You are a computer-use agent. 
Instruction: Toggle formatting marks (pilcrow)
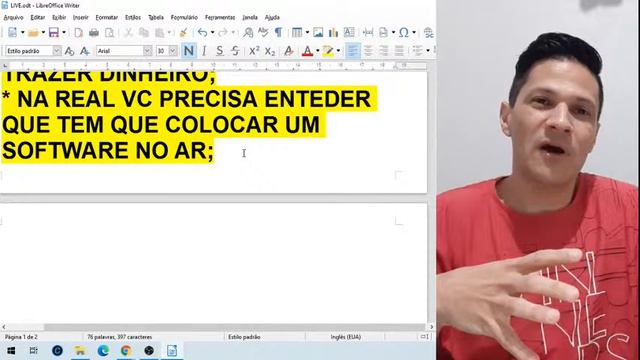click(278, 32)
